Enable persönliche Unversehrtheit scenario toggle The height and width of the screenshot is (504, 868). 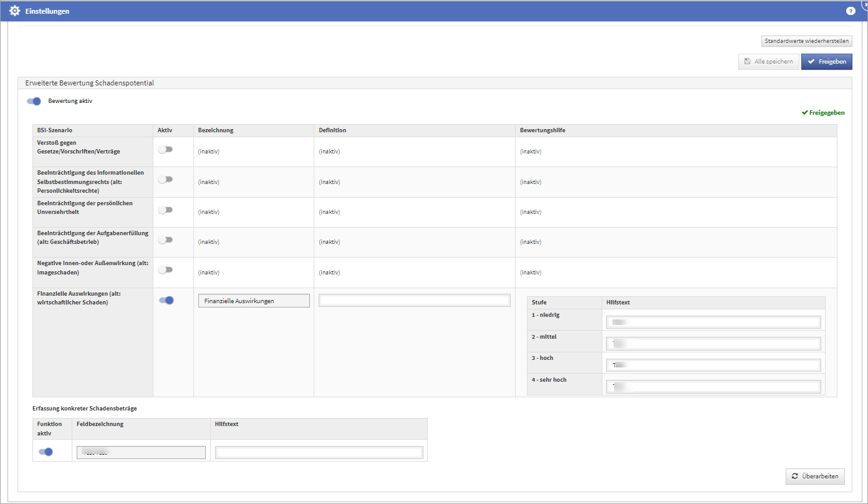pyautogui.click(x=165, y=210)
